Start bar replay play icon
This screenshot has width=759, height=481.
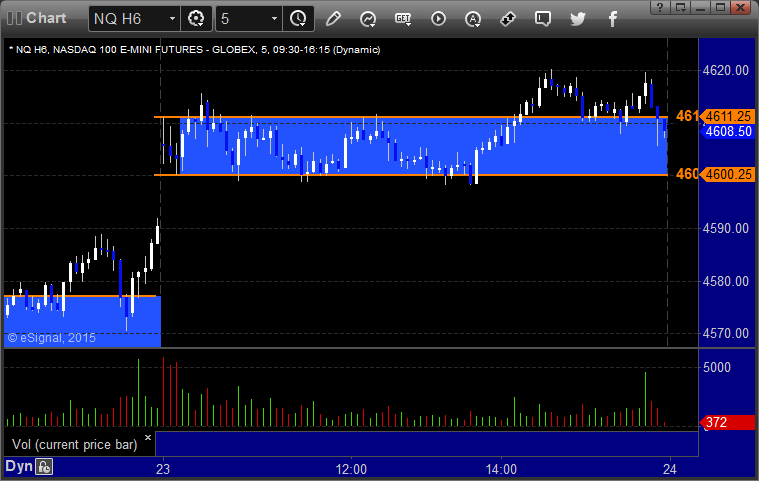point(438,19)
